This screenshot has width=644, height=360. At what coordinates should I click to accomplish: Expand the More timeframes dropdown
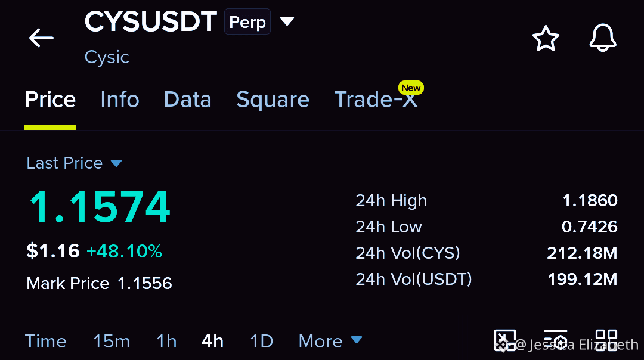[x=330, y=341]
